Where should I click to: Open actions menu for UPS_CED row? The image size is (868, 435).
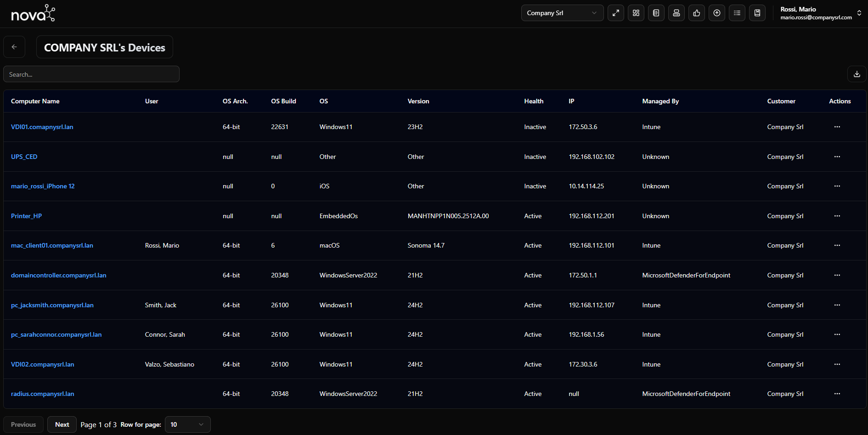point(837,157)
